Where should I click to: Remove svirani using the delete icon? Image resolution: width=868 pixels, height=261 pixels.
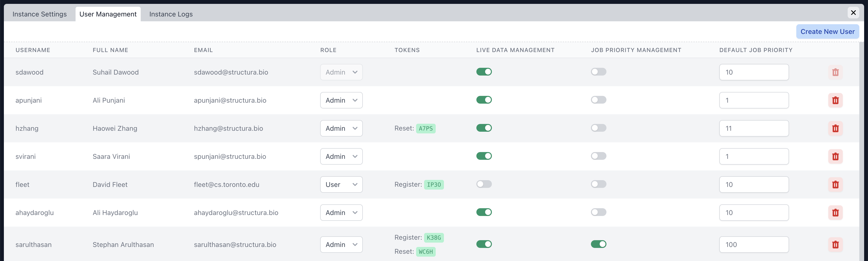[x=835, y=157]
